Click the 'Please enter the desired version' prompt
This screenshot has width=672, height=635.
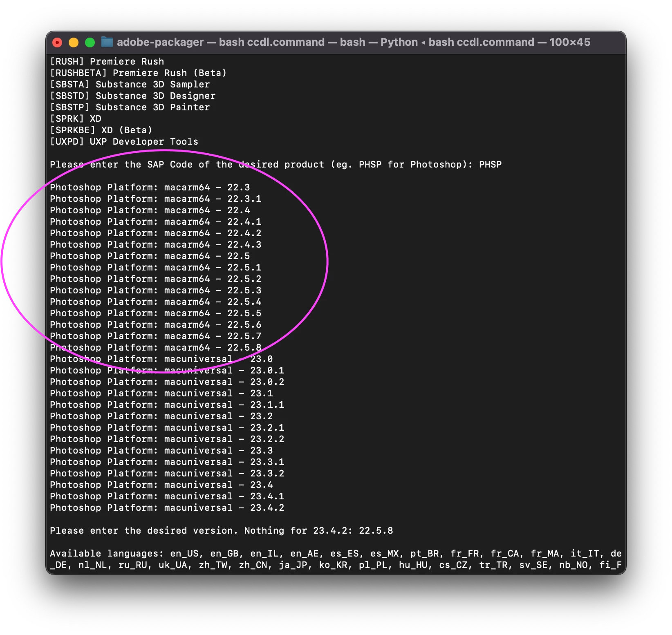[x=222, y=531]
